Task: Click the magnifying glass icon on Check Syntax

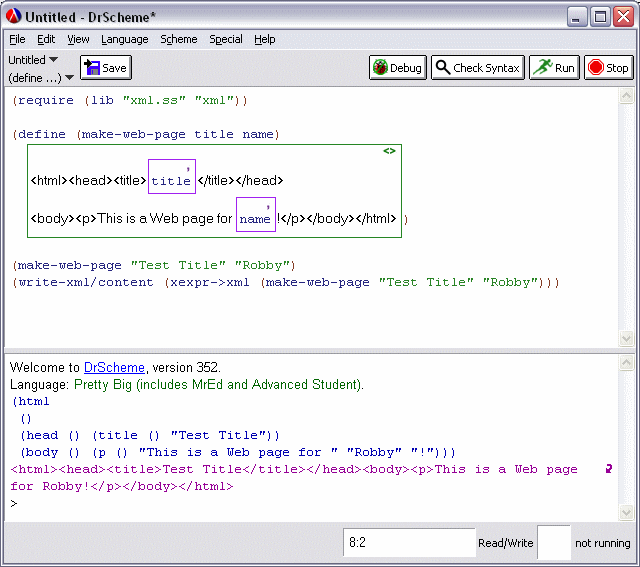Action: (x=442, y=67)
